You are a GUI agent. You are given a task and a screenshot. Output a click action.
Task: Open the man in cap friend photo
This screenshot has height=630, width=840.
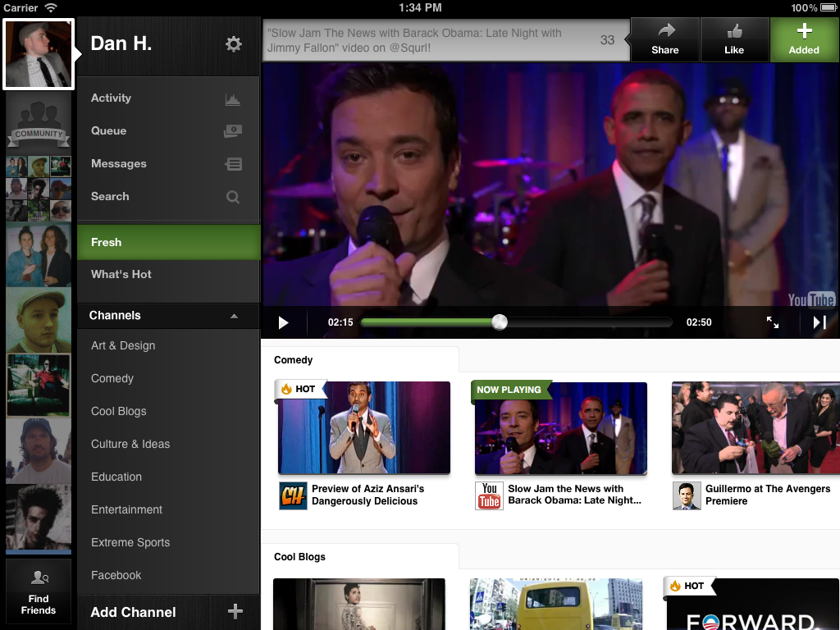(x=39, y=321)
